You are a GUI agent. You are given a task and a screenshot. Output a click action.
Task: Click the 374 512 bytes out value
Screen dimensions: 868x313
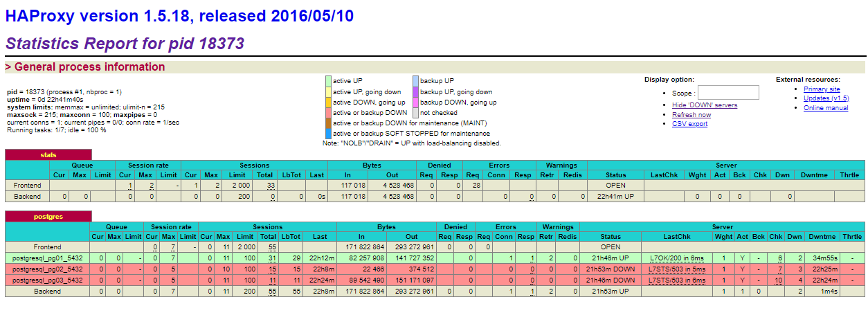[422, 269]
